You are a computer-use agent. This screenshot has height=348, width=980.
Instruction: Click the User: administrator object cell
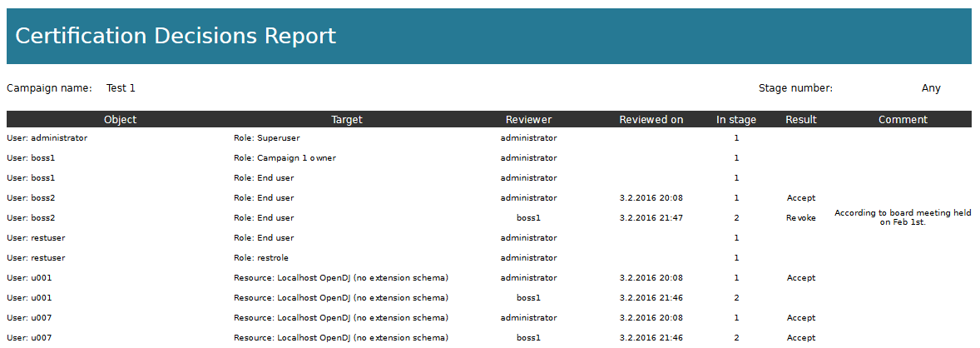[x=47, y=138]
